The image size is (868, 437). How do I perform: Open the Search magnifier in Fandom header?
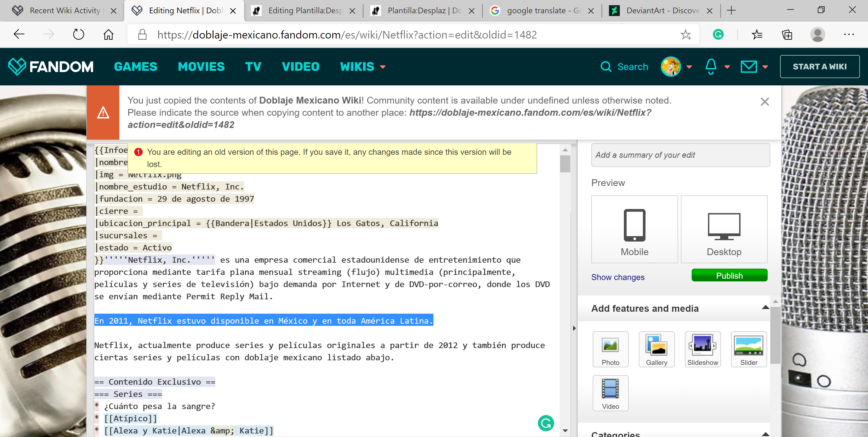tap(605, 67)
